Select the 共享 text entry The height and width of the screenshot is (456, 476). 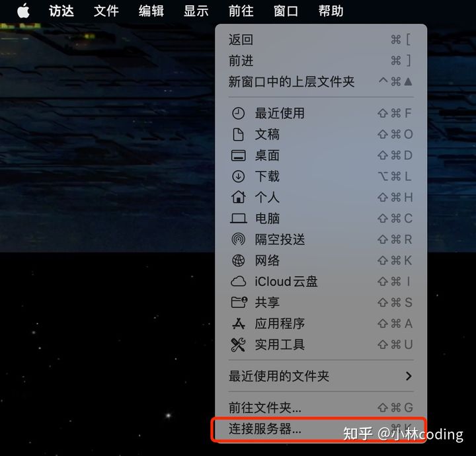tap(267, 303)
